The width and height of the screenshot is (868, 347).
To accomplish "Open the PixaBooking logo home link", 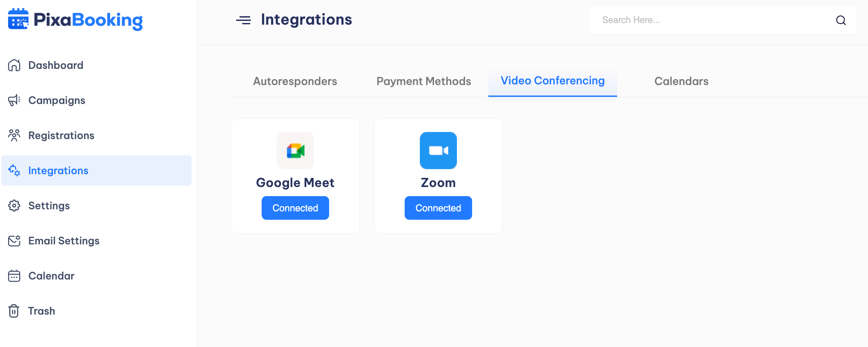I will (76, 20).
